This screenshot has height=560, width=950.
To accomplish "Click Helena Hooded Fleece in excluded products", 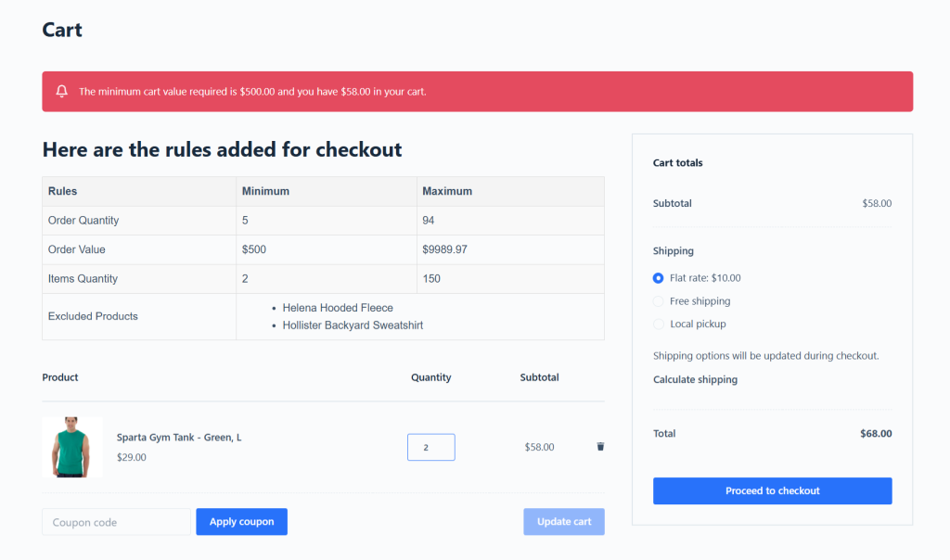I will pos(338,308).
